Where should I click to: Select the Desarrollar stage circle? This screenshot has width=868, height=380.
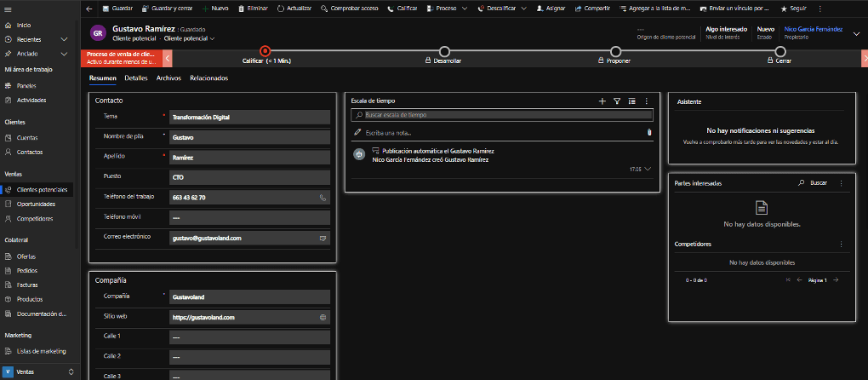click(444, 51)
